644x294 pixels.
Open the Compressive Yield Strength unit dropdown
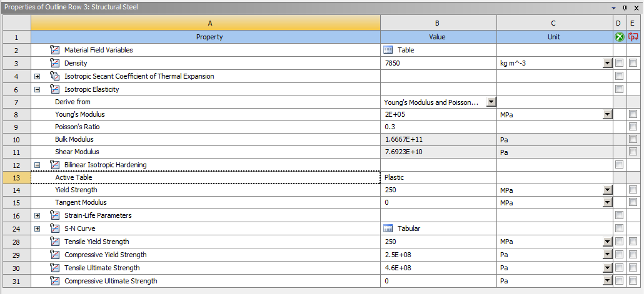(x=608, y=255)
